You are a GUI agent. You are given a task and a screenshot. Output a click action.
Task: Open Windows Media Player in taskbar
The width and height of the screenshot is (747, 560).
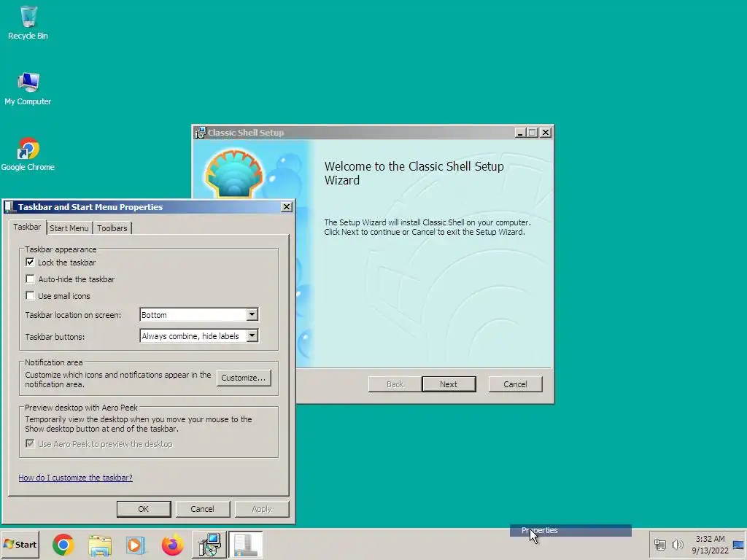click(136, 544)
